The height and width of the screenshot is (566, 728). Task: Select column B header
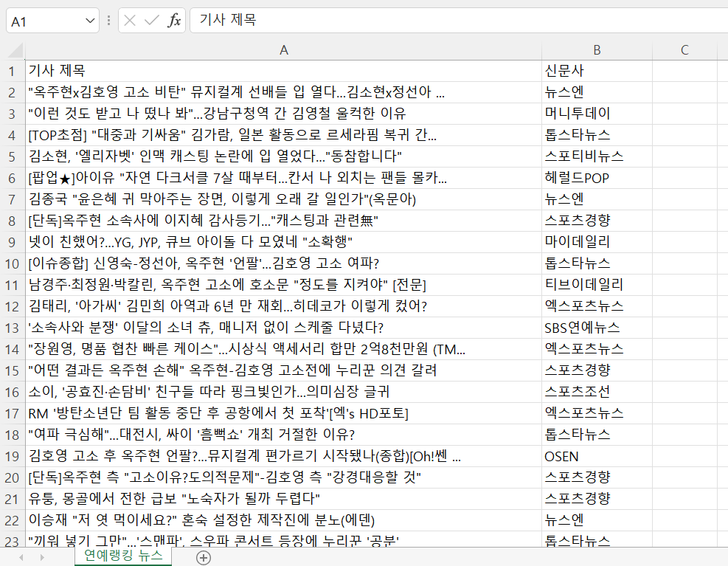coord(597,50)
